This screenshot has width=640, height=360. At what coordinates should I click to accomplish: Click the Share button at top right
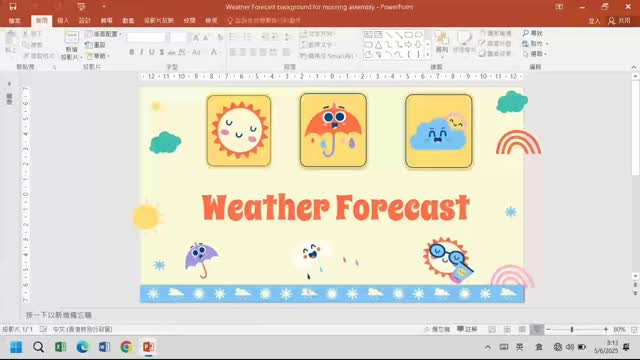619,20
